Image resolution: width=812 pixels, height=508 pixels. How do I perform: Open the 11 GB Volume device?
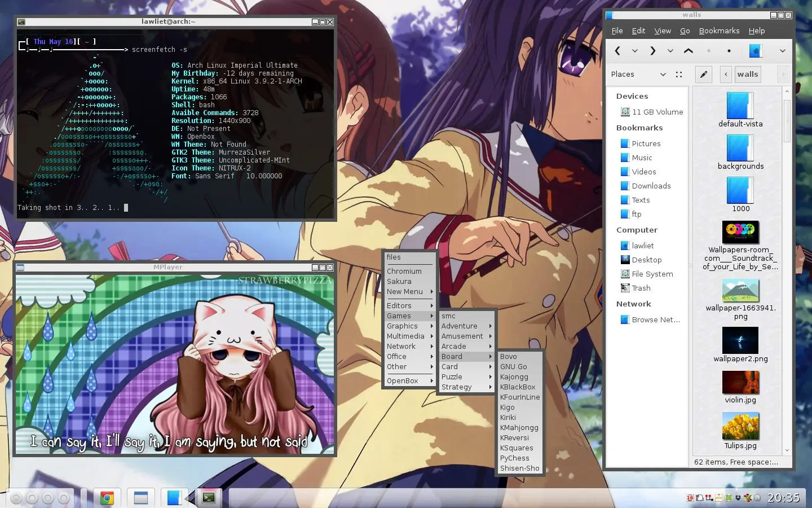pyautogui.click(x=657, y=112)
